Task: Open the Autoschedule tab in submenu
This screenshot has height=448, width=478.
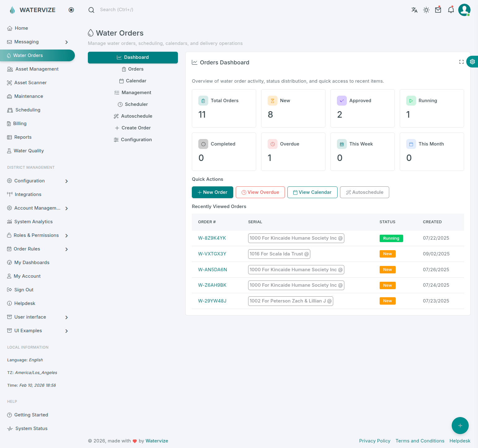Action: click(133, 116)
